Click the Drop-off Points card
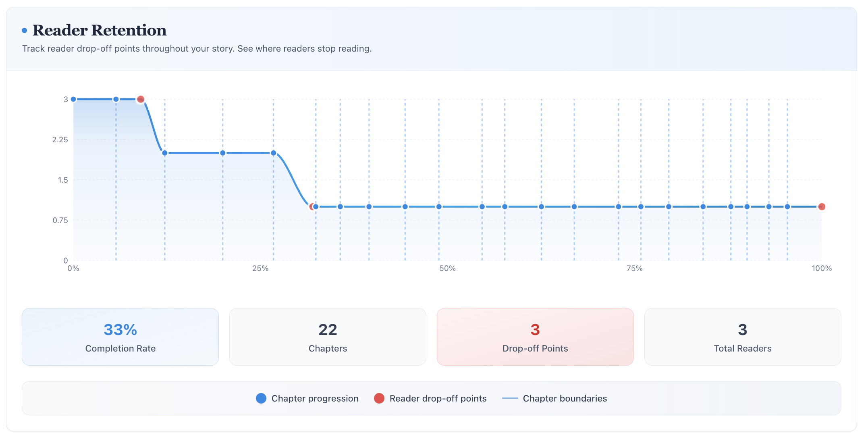This screenshot has width=868, height=437. pyautogui.click(x=535, y=337)
